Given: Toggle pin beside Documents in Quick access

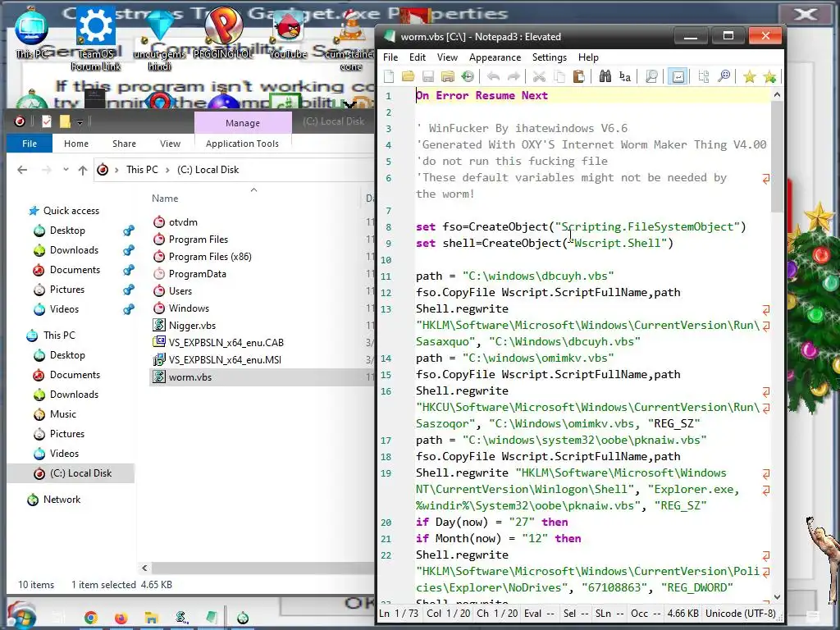Looking at the screenshot, I should tap(129, 270).
